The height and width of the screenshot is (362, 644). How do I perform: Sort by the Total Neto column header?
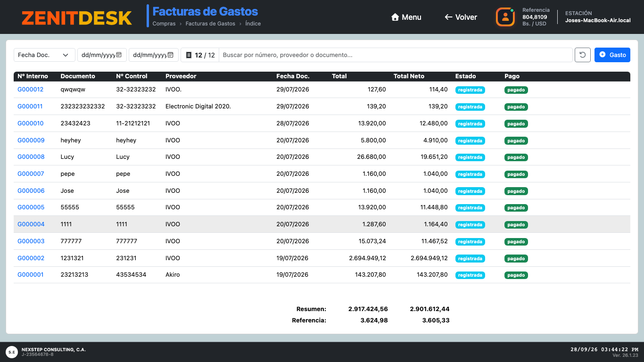(x=409, y=76)
